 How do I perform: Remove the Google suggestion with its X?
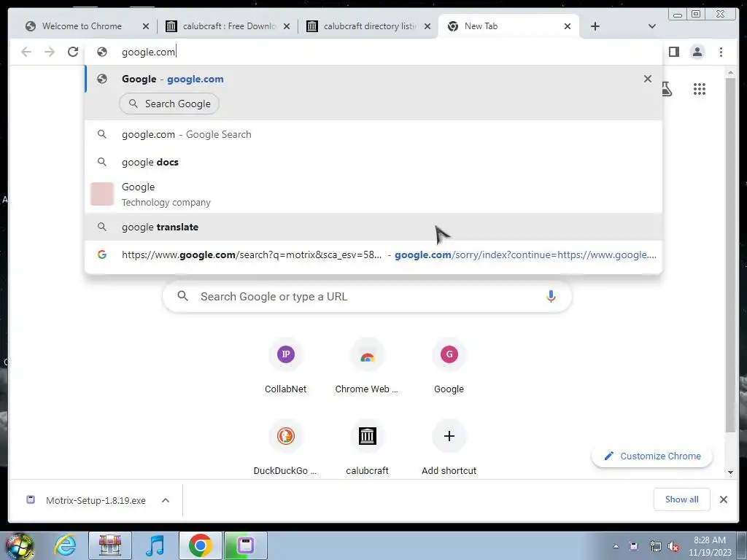coord(648,79)
